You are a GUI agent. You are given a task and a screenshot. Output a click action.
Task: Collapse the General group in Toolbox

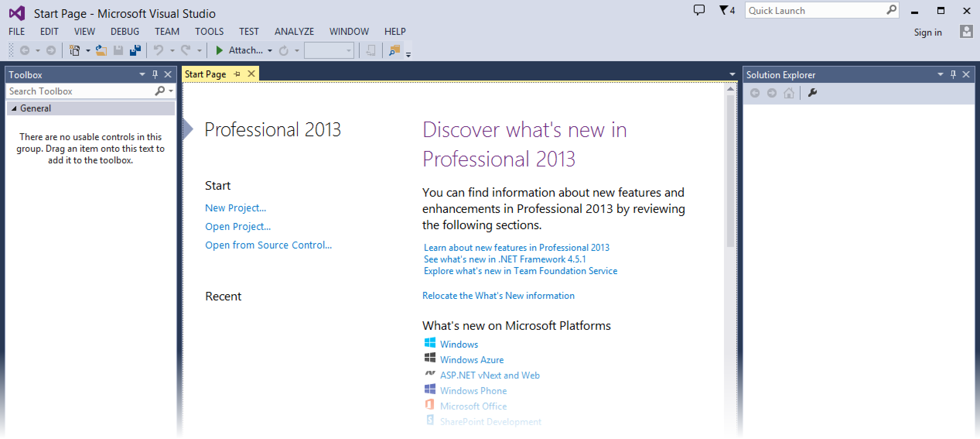point(14,108)
